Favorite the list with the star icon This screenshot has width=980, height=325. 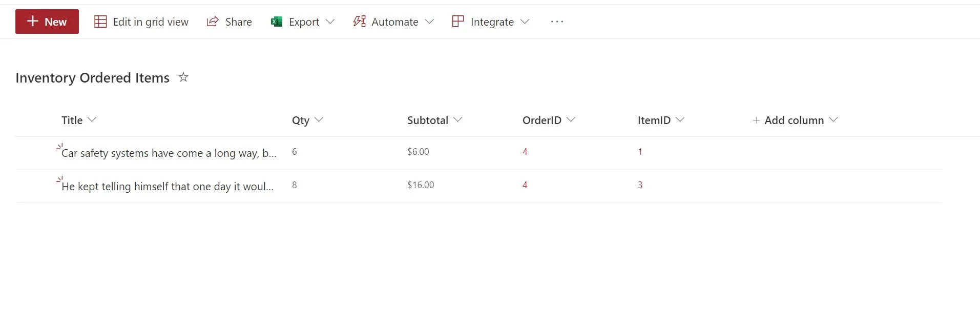[x=183, y=77]
